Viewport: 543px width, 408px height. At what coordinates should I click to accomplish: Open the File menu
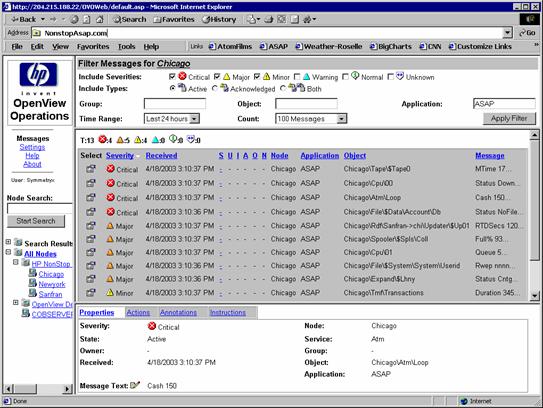tap(17, 46)
